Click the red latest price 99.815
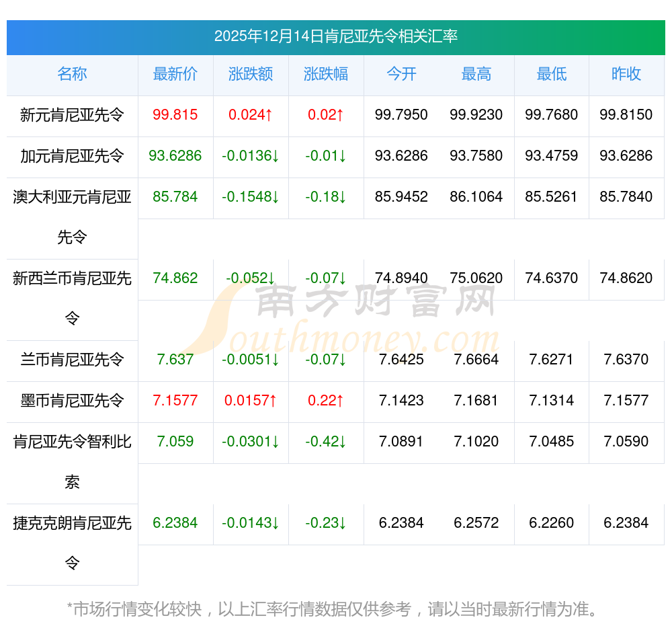Viewport: 672px width, 630px height. click(x=175, y=115)
